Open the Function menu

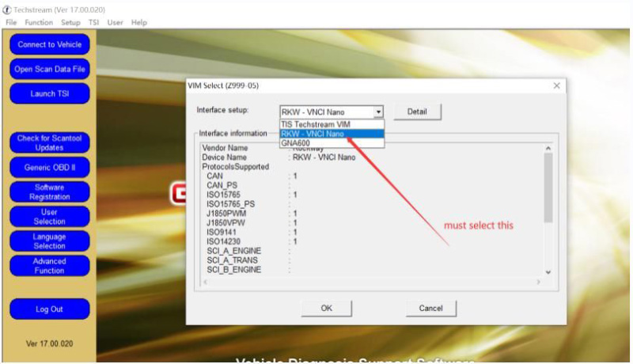click(x=39, y=23)
